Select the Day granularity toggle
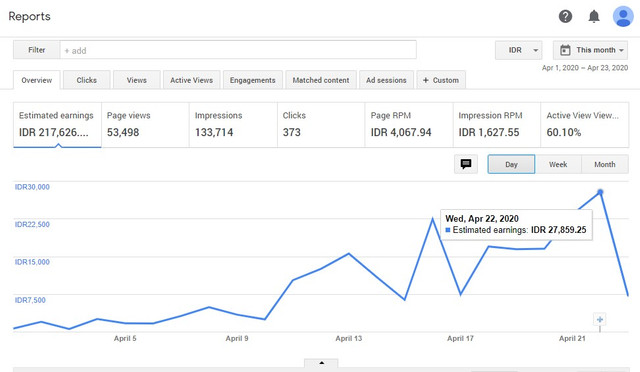The height and width of the screenshot is (372, 640). click(511, 164)
